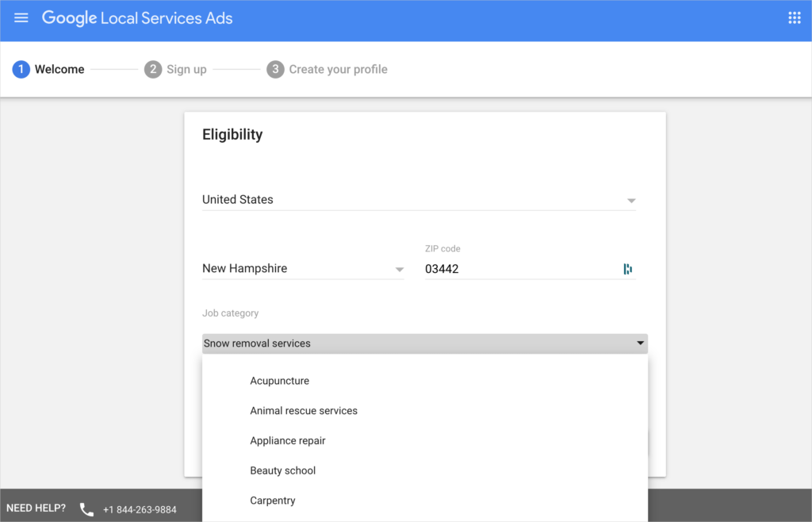Open the United States country dropdown
The width and height of the screenshot is (812, 522).
419,200
